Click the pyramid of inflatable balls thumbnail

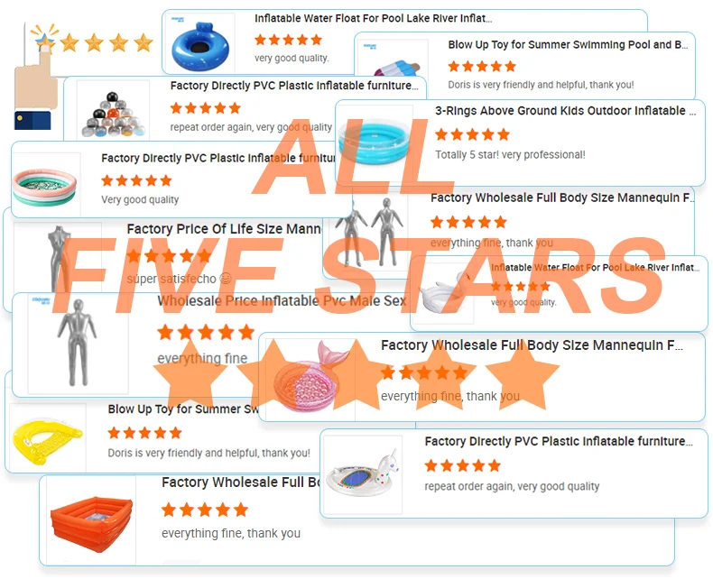pyautogui.click(x=113, y=114)
